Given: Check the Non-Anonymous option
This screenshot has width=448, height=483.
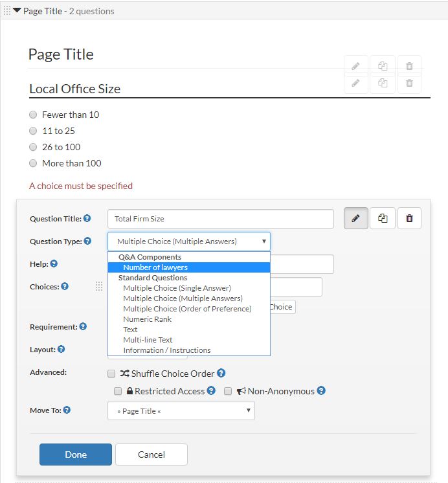Looking at the screenshot, I should [x=228, y=391].
